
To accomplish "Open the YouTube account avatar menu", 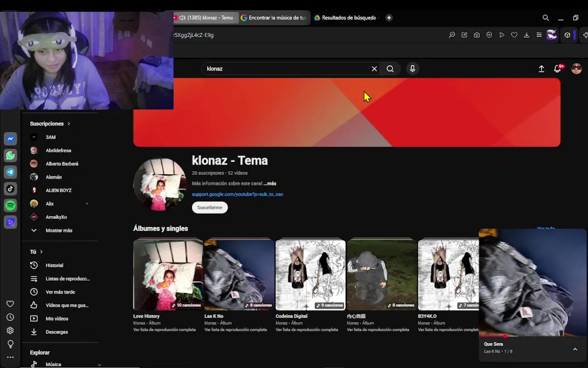I will 576,68.
